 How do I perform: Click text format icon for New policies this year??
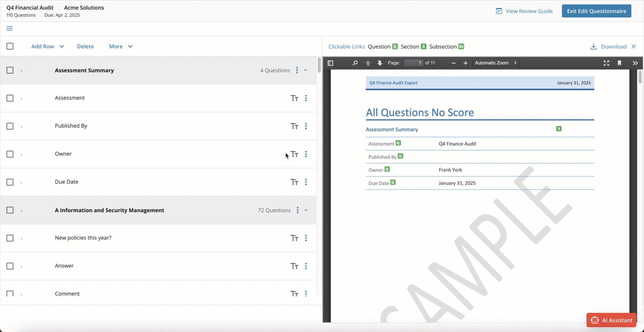pyautogui.click(x=294, y=238)
